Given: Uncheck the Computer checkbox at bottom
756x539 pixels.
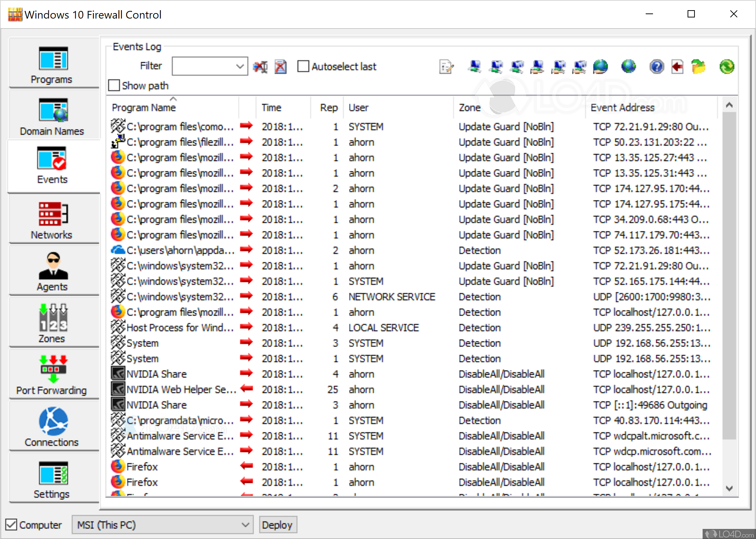Looking at the screenshot, I should coord(12,524).
